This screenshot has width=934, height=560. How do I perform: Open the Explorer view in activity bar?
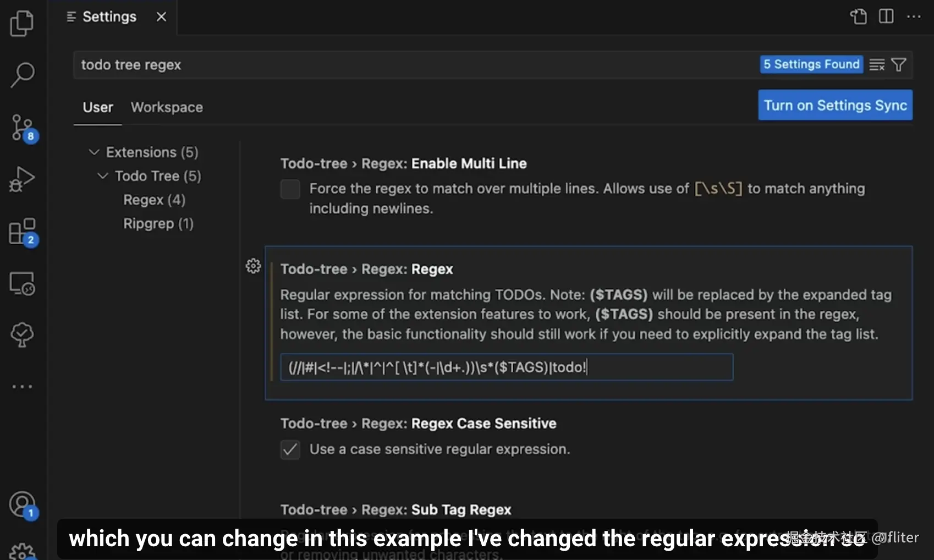tap(22, 24)
